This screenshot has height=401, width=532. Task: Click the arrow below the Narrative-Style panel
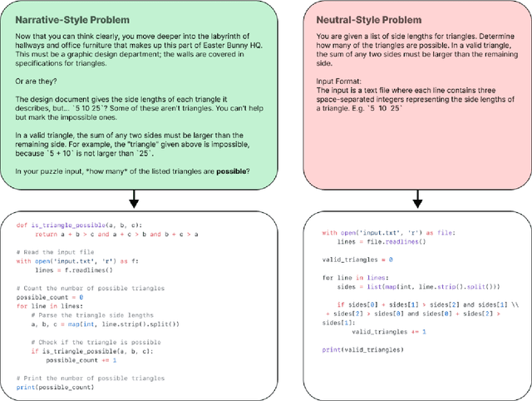(133, 199)
